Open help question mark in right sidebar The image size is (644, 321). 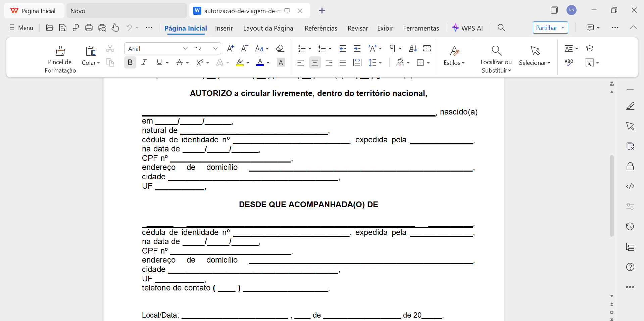pos(630,267)
